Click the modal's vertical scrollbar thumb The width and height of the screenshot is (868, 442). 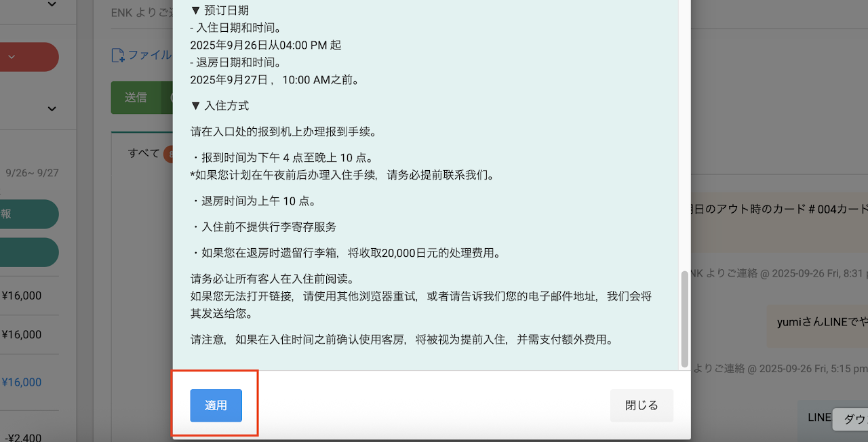coord(684,319)
